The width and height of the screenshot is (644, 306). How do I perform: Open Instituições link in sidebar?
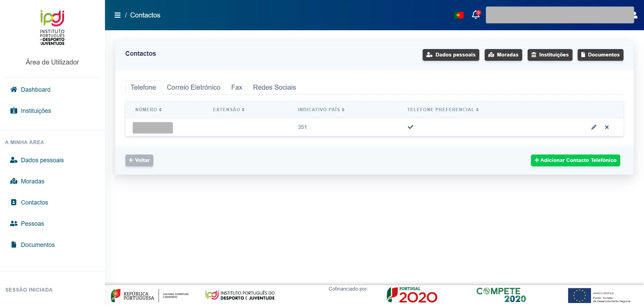tap(36, 111)
